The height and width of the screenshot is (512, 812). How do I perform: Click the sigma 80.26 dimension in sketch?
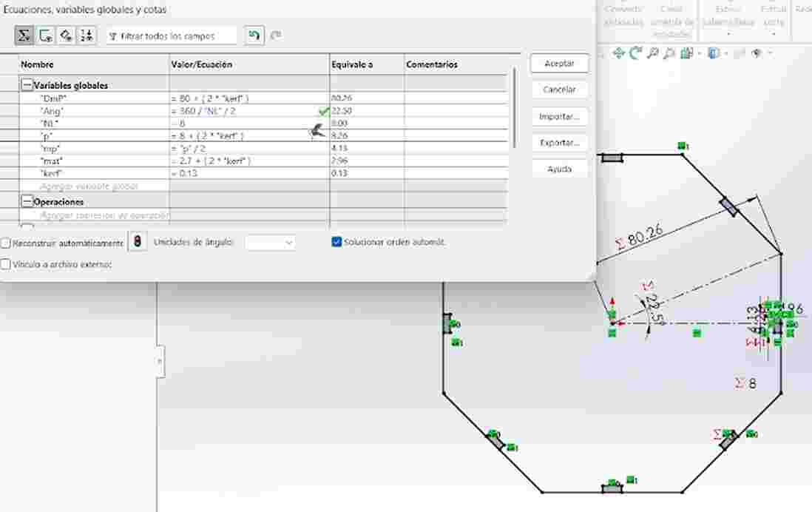639,238
